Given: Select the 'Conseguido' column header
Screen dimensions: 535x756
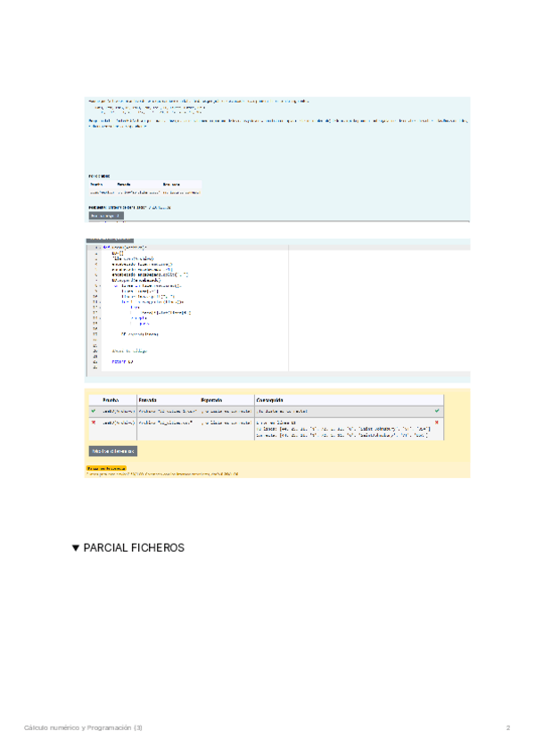Looking at the screenshot, I should coord(269,400).
